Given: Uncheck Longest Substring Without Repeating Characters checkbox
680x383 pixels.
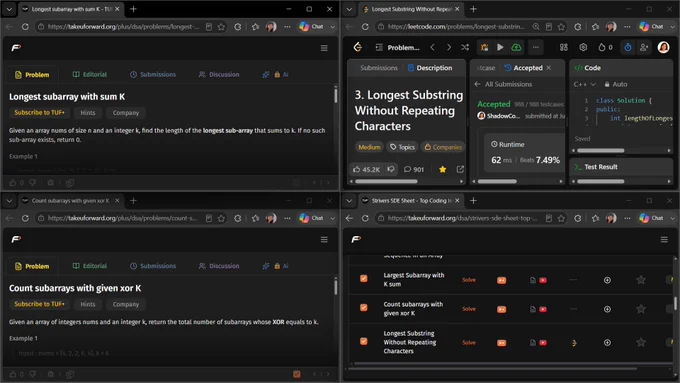Looking at the screenshot, I should (x=363, y=341).
